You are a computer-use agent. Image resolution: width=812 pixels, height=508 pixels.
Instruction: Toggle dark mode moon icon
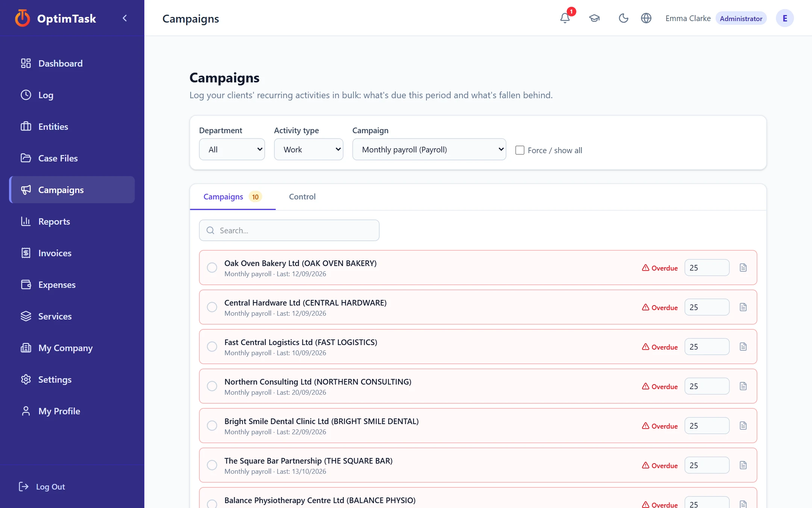pos(623,18)
